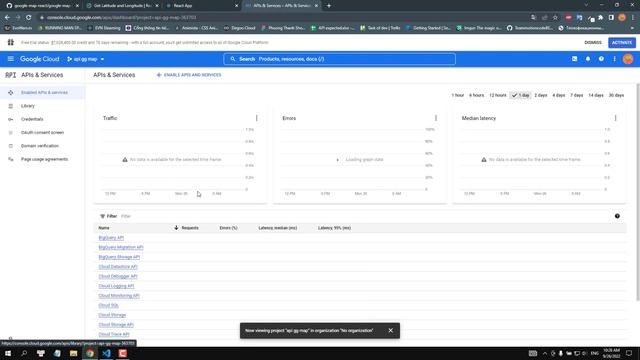Open Windows taskbar search

pos(24,353)
